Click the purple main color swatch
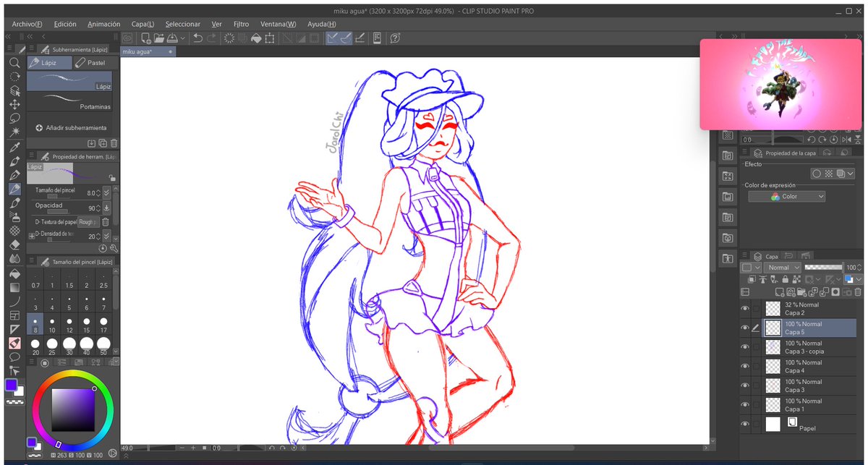Viewport: 868px width, 465px height. [x=11, y=384]
